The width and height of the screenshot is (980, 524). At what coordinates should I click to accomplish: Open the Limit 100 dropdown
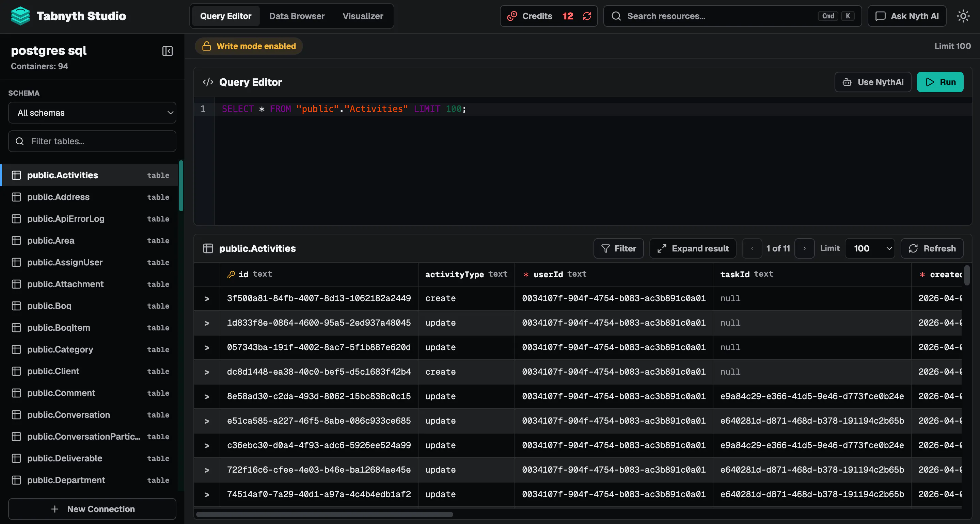(x=869, y=248)
